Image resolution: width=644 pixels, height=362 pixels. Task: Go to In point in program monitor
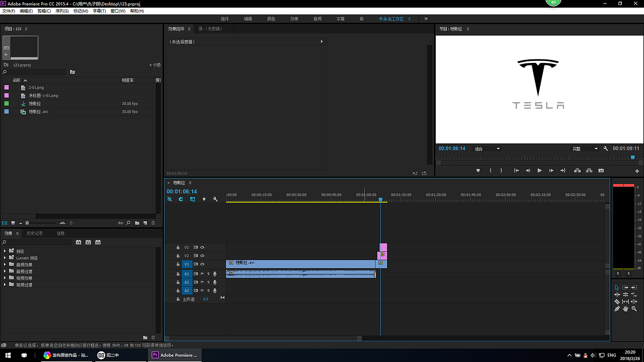click(x=516, y=170)
